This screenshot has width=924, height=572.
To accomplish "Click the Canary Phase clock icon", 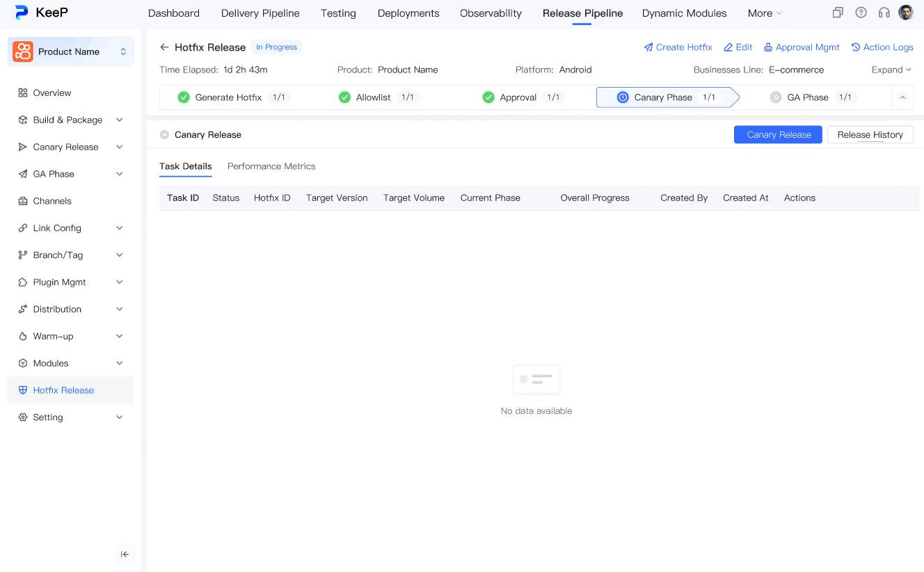I will 623,97.
